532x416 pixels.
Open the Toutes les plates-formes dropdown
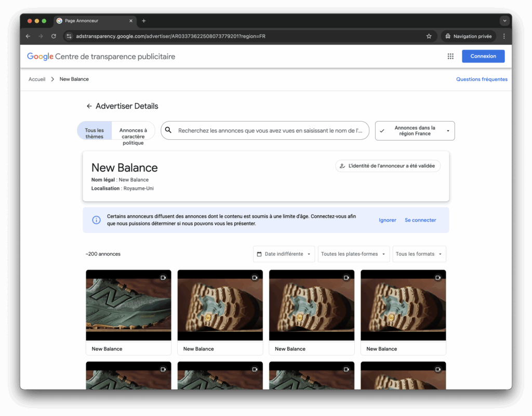(353, 254)
